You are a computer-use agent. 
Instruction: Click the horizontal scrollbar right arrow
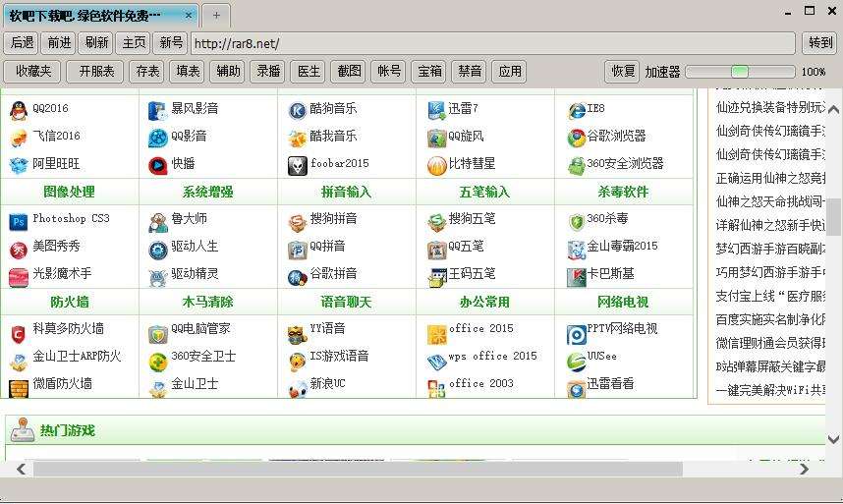tap(804, 469)
